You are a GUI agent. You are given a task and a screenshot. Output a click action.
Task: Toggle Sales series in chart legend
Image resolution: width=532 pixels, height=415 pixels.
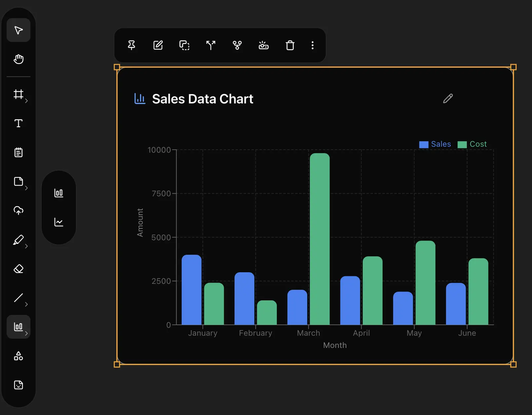435,144
